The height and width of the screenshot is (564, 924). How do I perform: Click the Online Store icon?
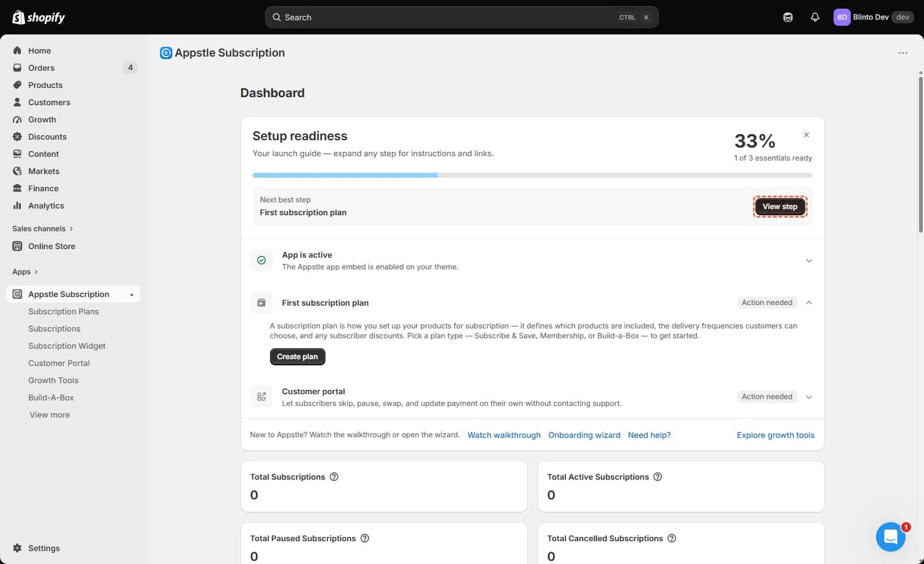coord(17,246)
